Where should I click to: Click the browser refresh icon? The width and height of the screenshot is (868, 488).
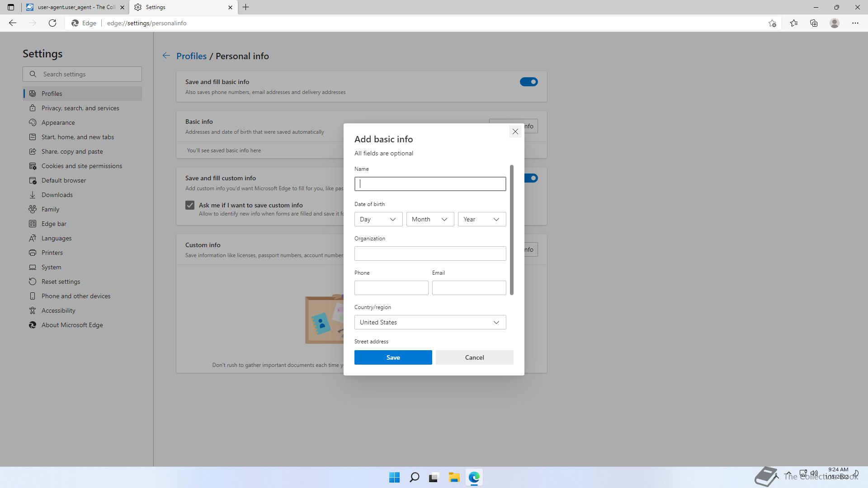[52, 23]
